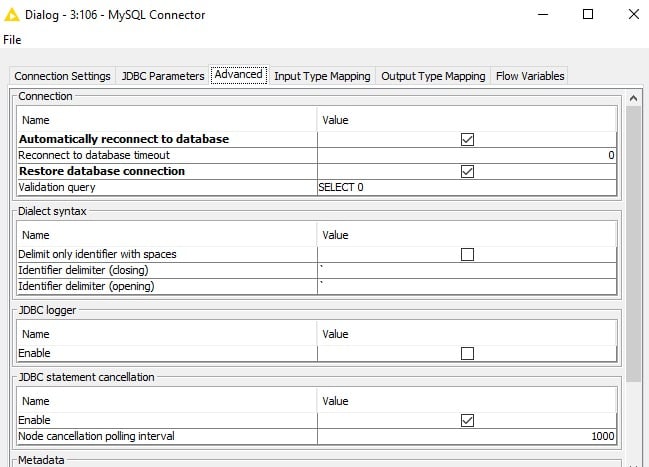Toggle Automatically reconnect to database checkbox

[467, 140]
